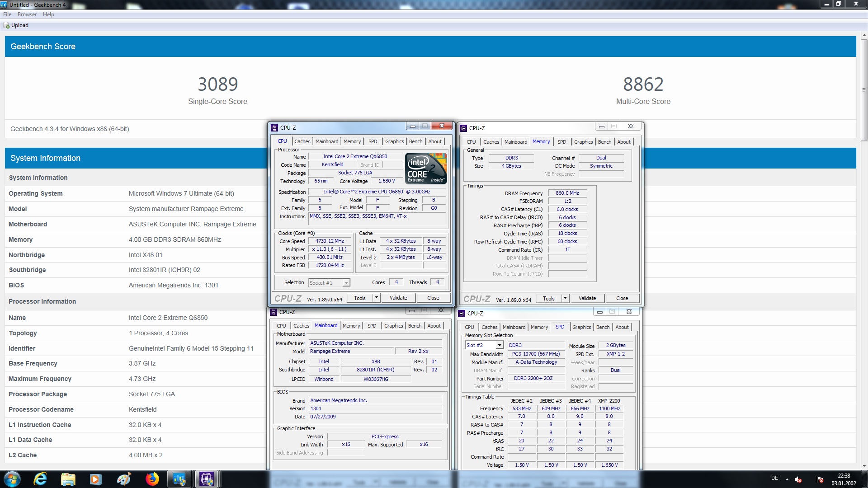The image size is (868, 488).
Task: Click the muted volume tray icon
Action: tap(798, 479)
